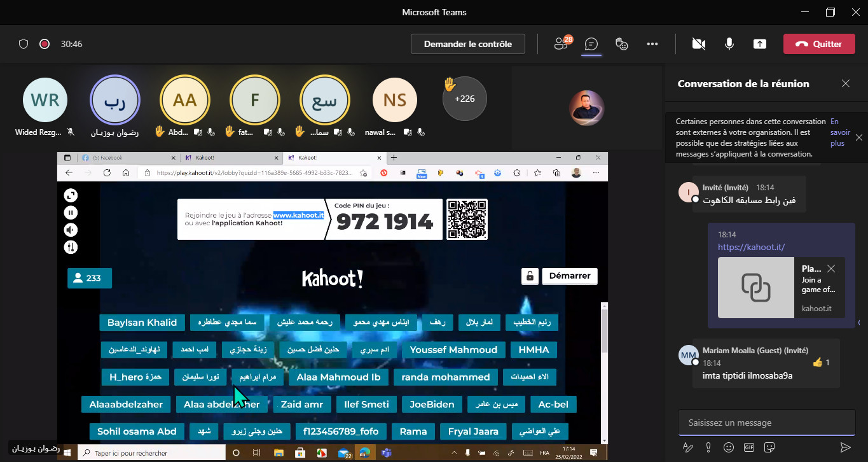
Task: Open Microsoft Teams from the taskbar
Action: tap(385, 453)
